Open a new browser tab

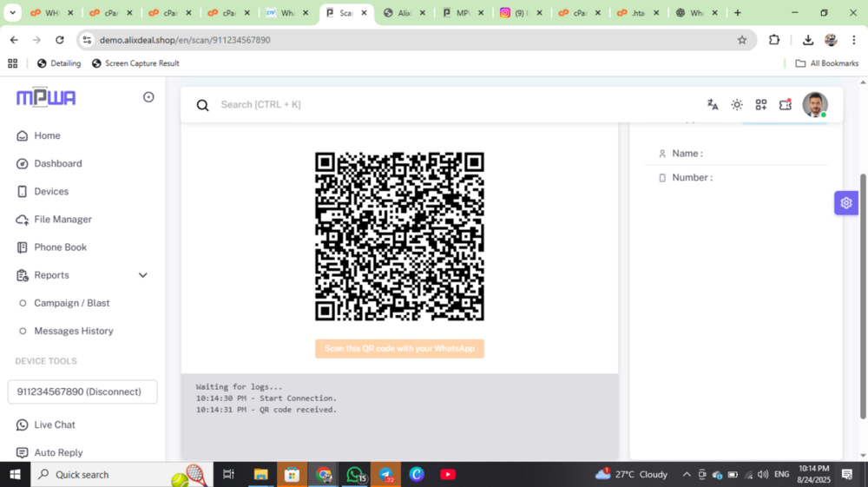737,13
